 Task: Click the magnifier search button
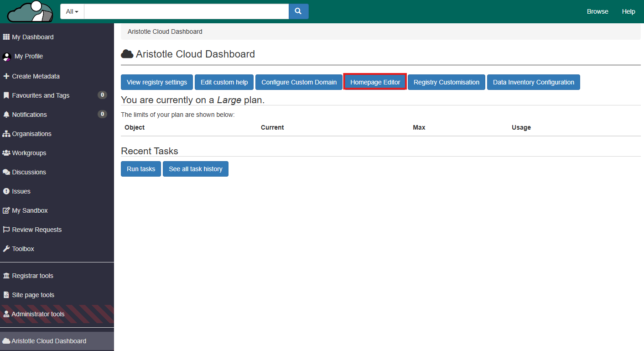pyautogui.click(x=298, y=11)
